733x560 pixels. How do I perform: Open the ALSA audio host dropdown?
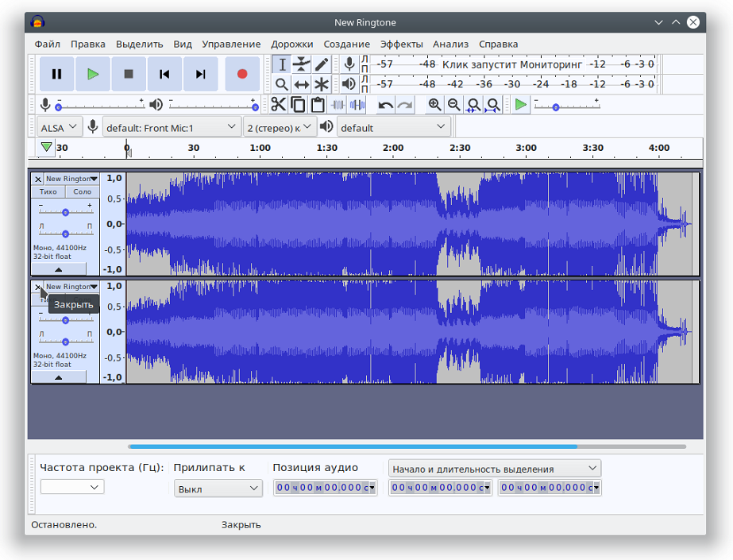click(60, 127)
